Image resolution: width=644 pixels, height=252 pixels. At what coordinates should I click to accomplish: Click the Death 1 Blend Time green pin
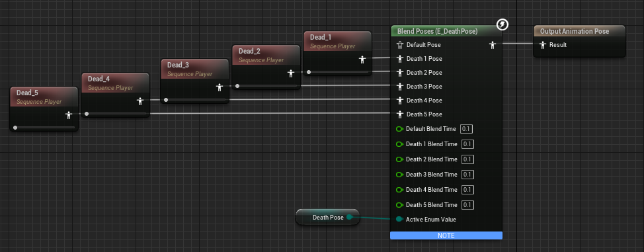tap(399, 144)
